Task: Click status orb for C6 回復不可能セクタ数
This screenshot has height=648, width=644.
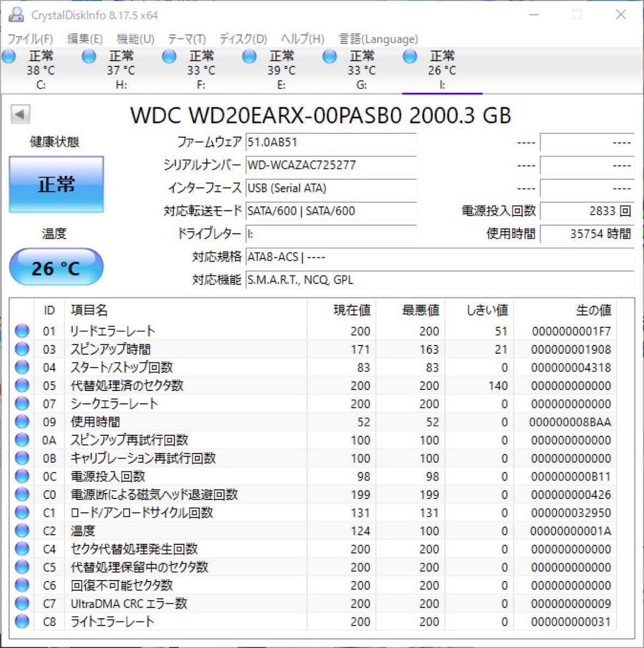Action: coord(22,585)
